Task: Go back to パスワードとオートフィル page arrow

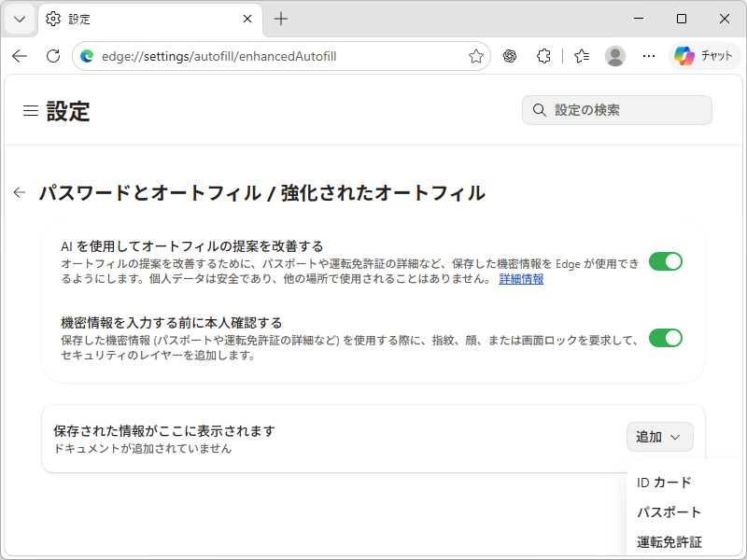Action: pyautogui.click(x=20, y=192)
